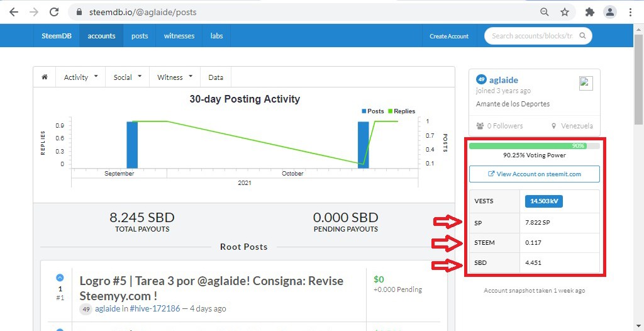Click the voting power progress bar

(x=535, y=145)
